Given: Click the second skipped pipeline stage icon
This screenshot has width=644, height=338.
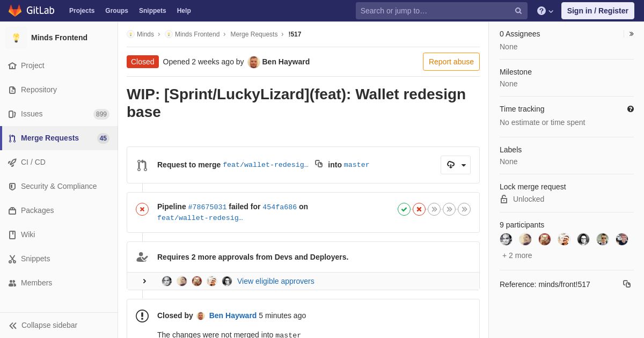Looking at the screenshot, I should [x=449, y=209].
